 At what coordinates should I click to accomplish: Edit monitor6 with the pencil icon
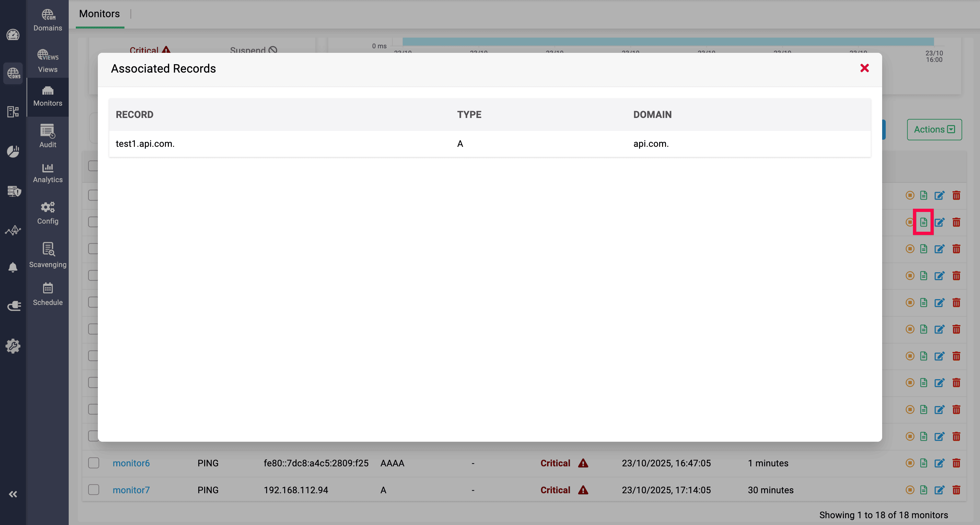pos(939,463)
